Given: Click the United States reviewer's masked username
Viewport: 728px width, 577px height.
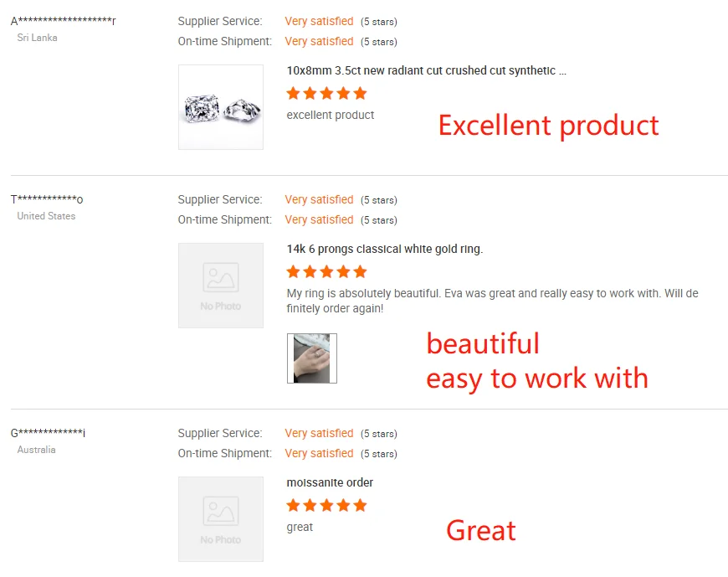Looking at the screenshot, I should point(47,199).
